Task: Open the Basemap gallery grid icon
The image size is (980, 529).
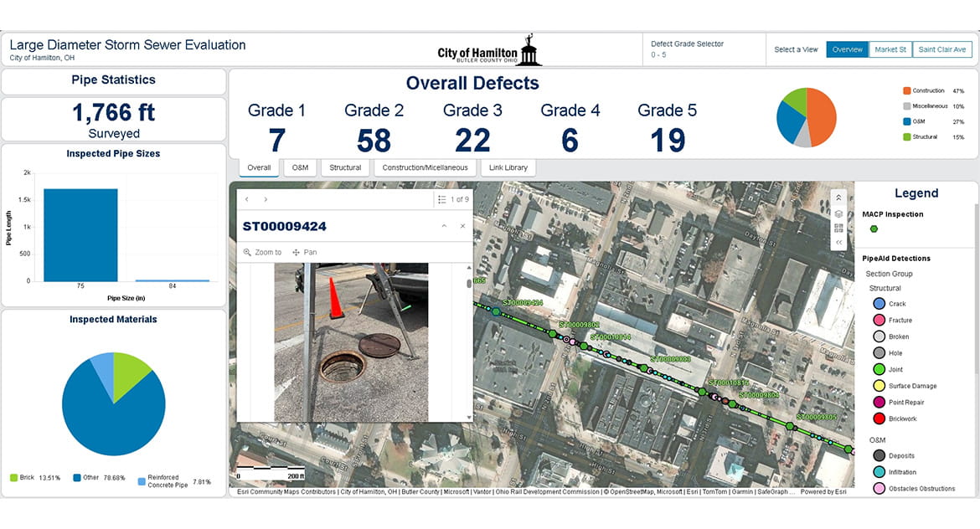Action: 838,228
